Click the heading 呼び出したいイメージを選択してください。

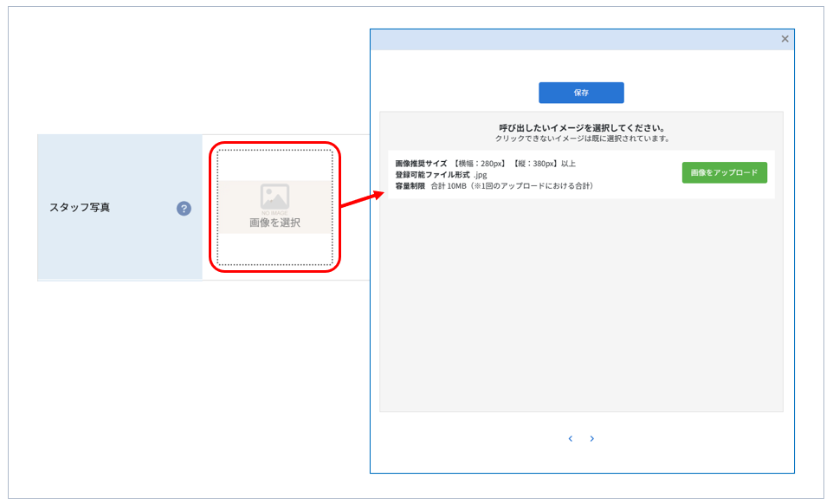point(582,128)
